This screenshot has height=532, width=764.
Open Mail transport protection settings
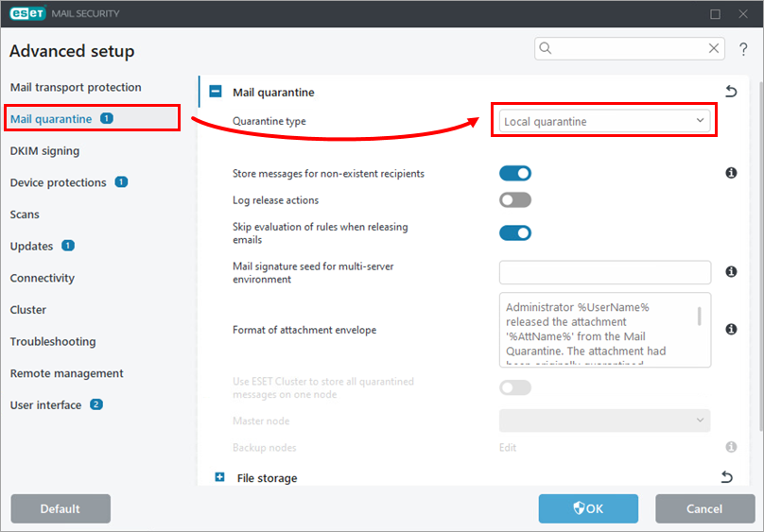76,87
